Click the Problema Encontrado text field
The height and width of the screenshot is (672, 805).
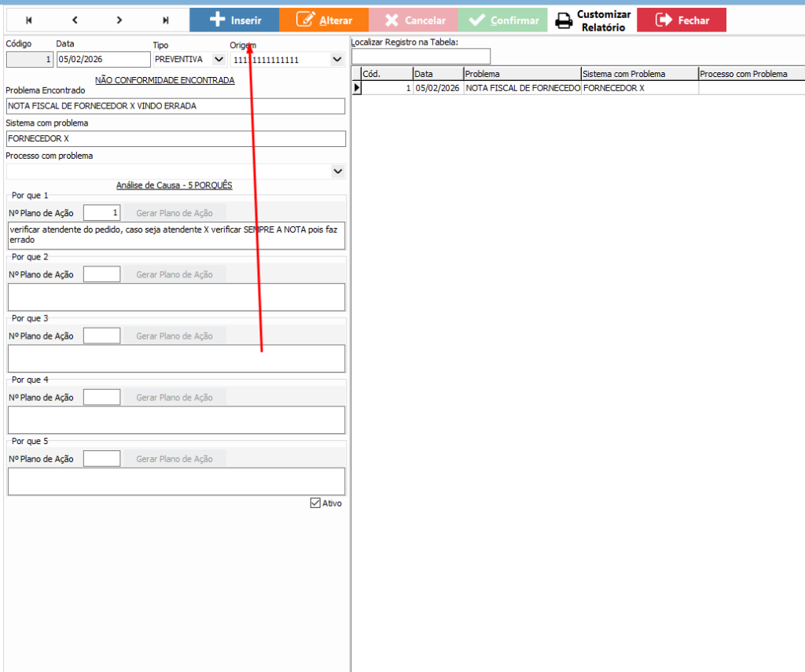coord(175,106)
